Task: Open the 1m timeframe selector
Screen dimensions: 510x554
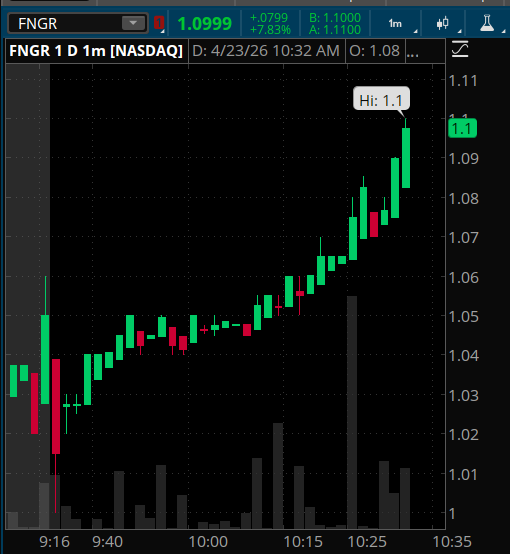Action: point(395,24)
